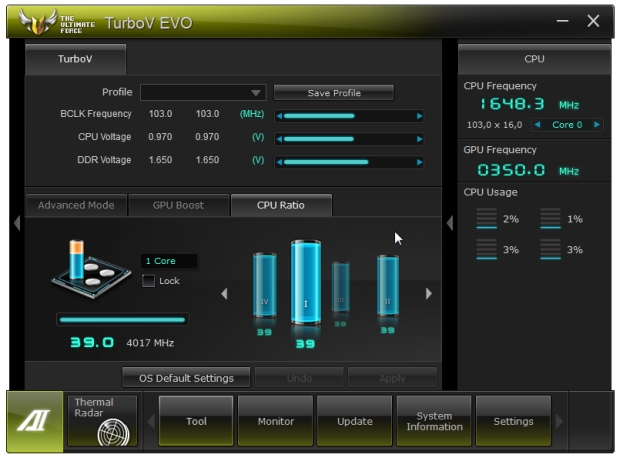
Task: Click the 4017 MHz text
Action: tap(150, 343)
